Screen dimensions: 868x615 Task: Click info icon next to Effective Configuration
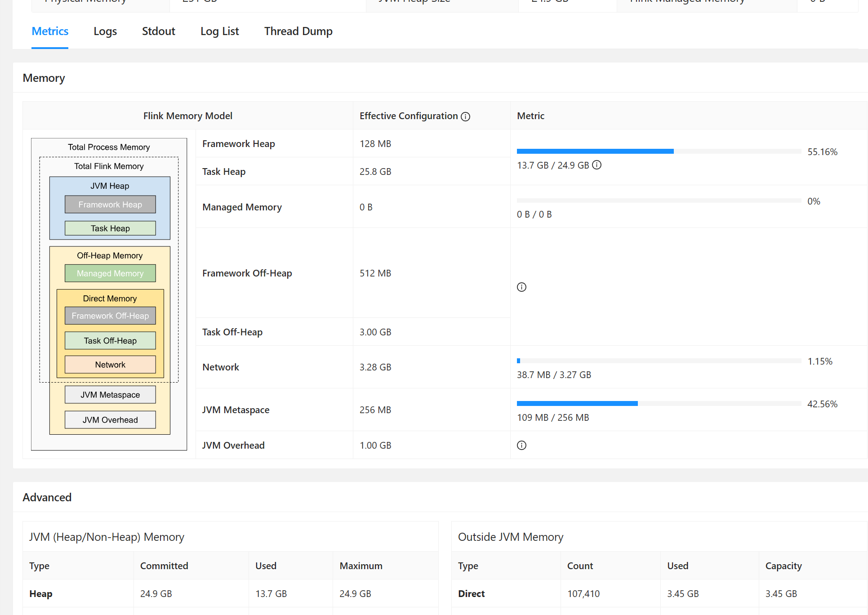tap(466, 116)
